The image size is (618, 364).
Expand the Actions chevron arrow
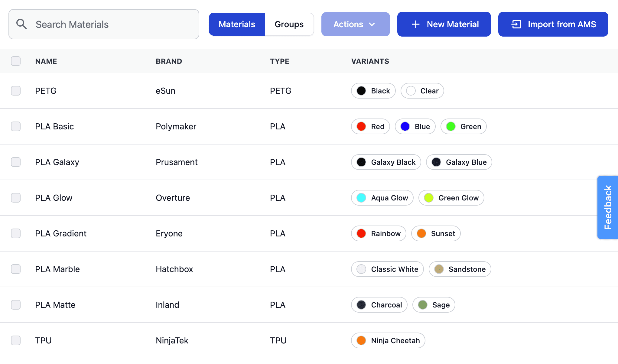(372, 24)
